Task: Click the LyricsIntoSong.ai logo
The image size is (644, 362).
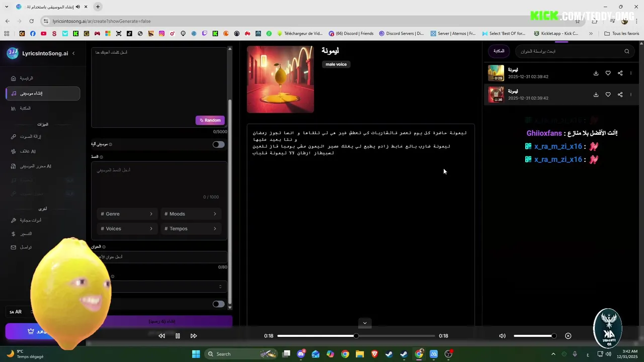Action: pos(13,53)
